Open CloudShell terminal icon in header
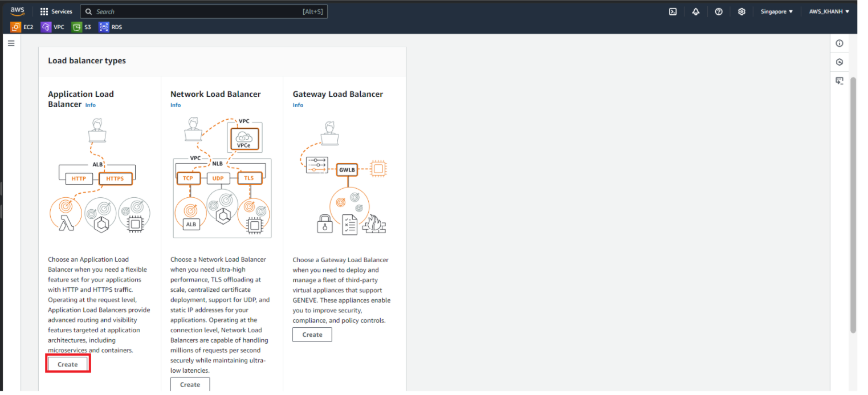 tap(673, 11)
